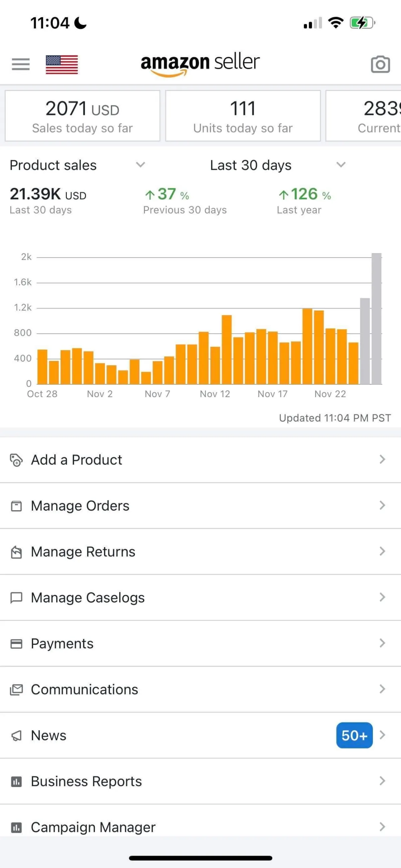Viewport: 401px width, 868px height.
Task: Tap the US flag marketplace icon
Action: [61, 64]
